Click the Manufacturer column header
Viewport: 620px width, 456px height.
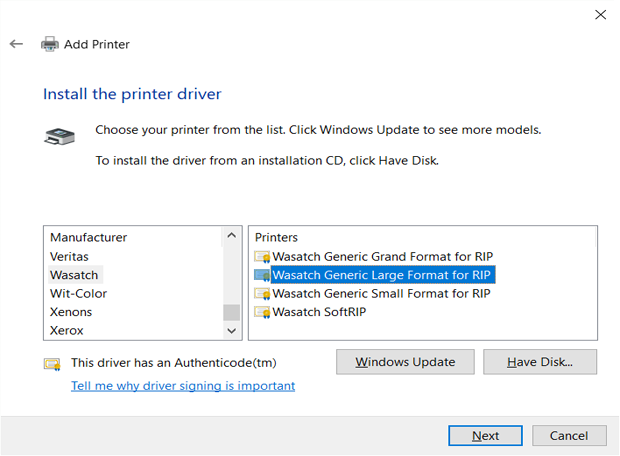[89, 237]
